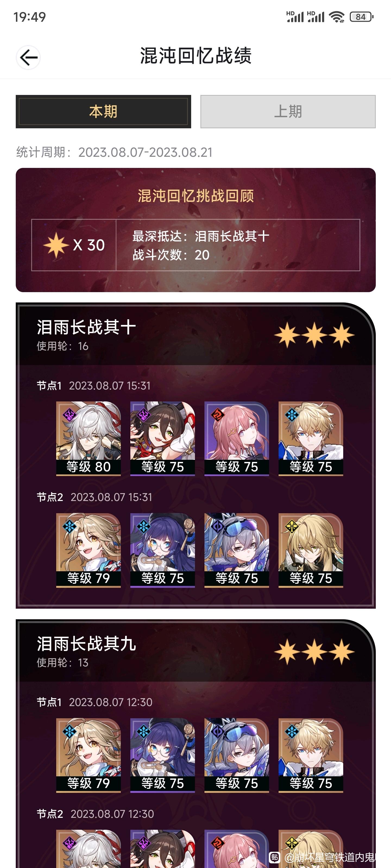Click the star count X 30 summary
The image size is (391, 868).
point(74,245)
